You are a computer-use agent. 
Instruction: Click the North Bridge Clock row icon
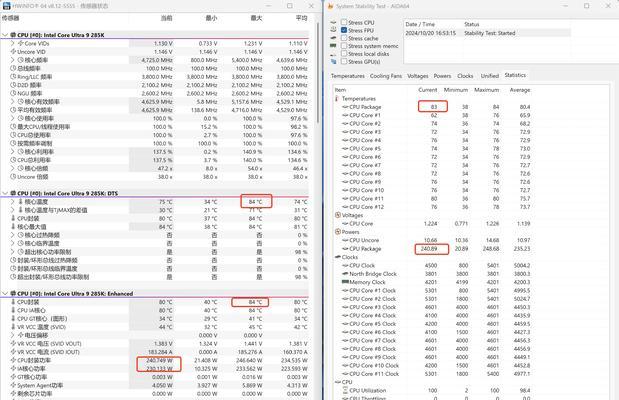(345, 274)
